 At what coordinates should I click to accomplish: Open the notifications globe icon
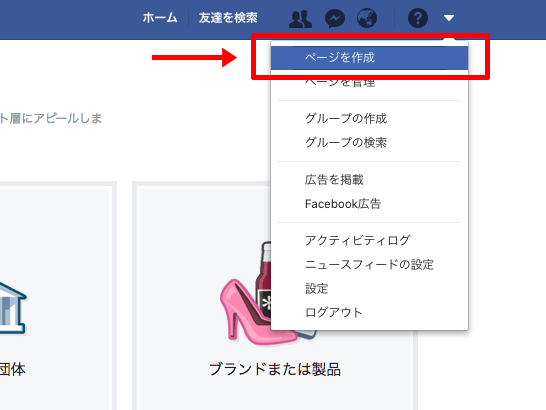pyautogui.click(x=367, y=18)
